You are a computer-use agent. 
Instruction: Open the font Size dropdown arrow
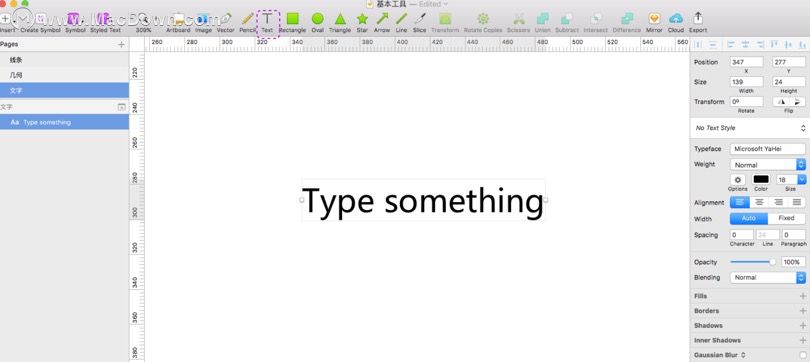click(802, 180)
